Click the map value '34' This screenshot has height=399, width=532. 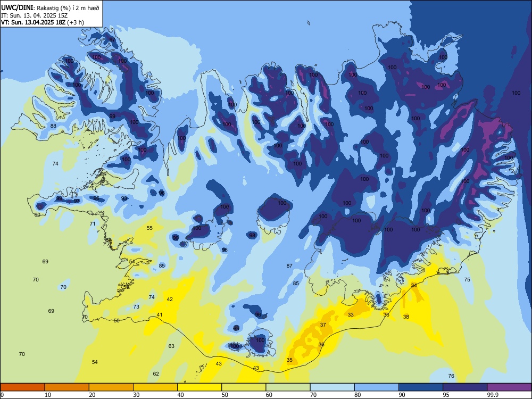[x=414, y=285]
